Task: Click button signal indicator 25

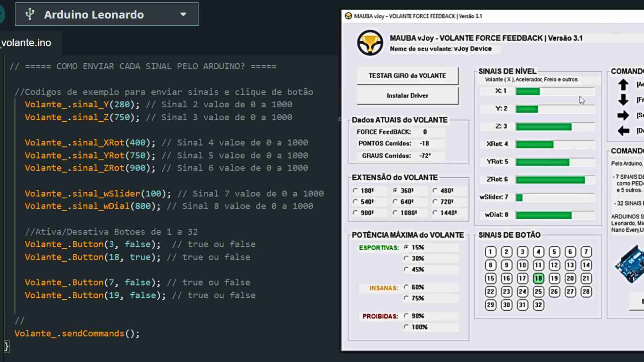Action: (x=538, y=292)
